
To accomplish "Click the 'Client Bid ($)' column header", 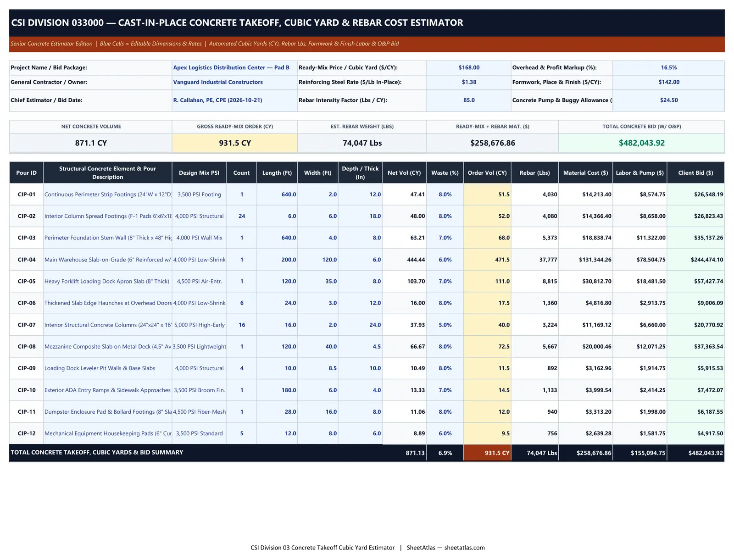I will point(695,173).
